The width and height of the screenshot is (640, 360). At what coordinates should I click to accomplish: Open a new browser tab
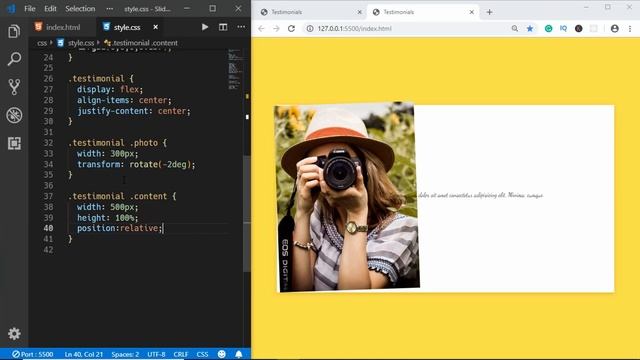click(x=489, y=12)
